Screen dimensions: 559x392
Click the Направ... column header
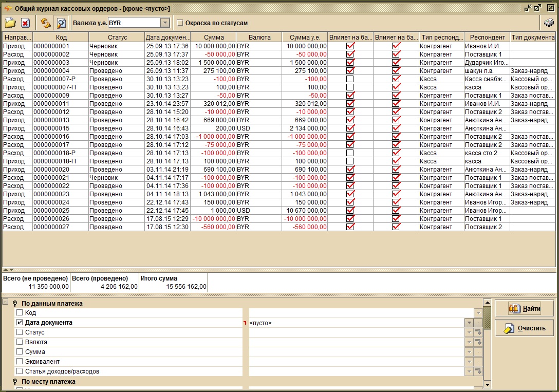(17, 37)
